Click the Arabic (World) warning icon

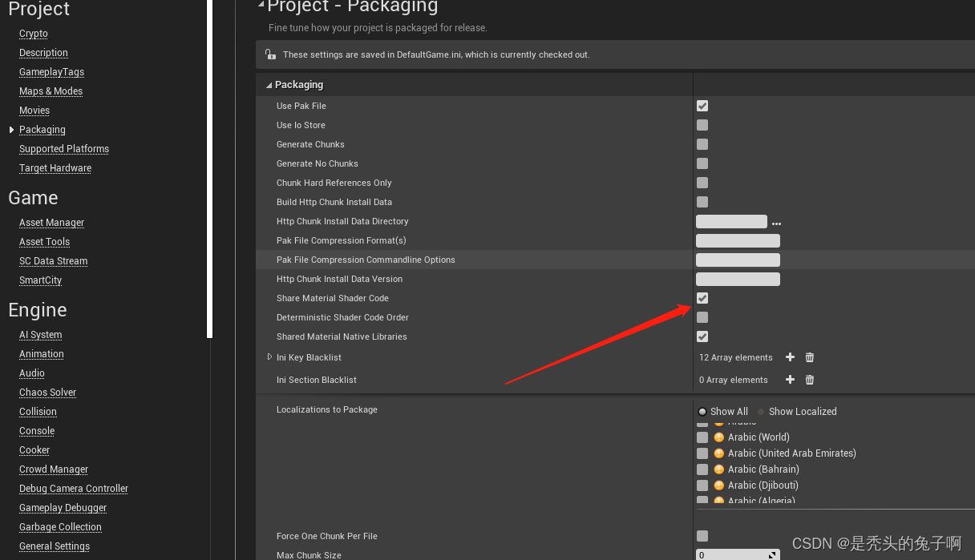pyautogui.click(x=719, y=437)
